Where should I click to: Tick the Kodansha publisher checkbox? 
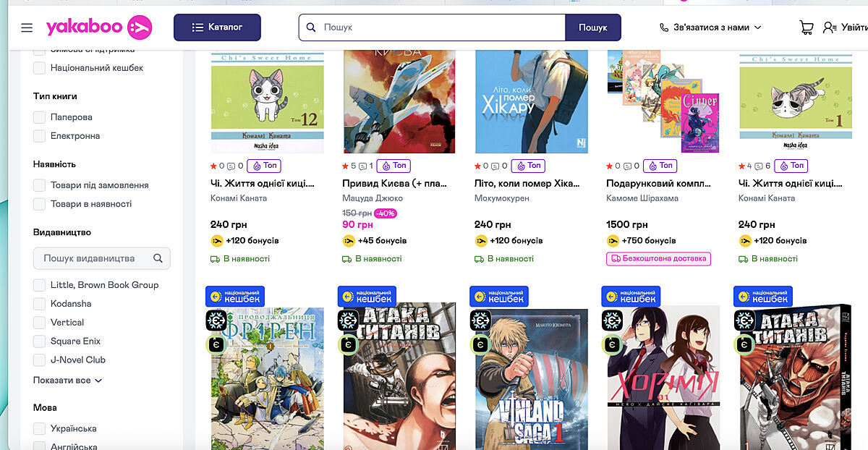[x=39, y=304]
